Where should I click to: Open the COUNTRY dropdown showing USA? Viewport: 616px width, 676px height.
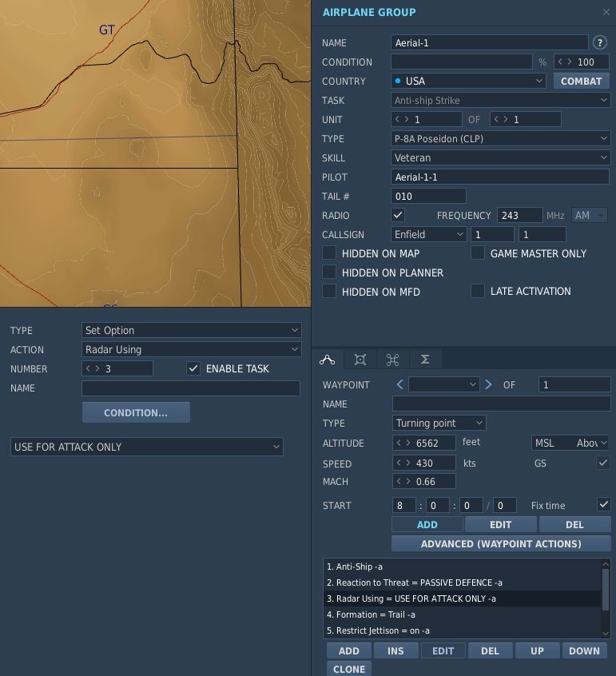(468, 81)
